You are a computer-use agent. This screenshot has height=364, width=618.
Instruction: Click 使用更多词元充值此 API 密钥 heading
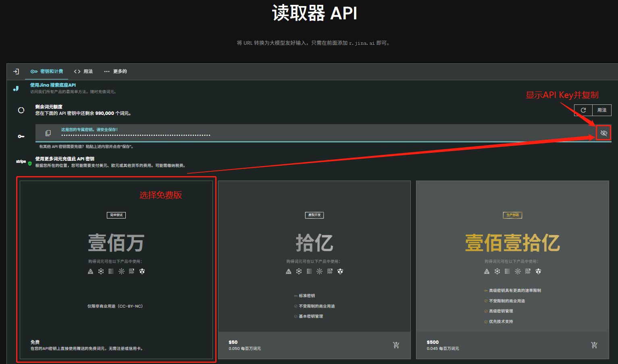65,159
